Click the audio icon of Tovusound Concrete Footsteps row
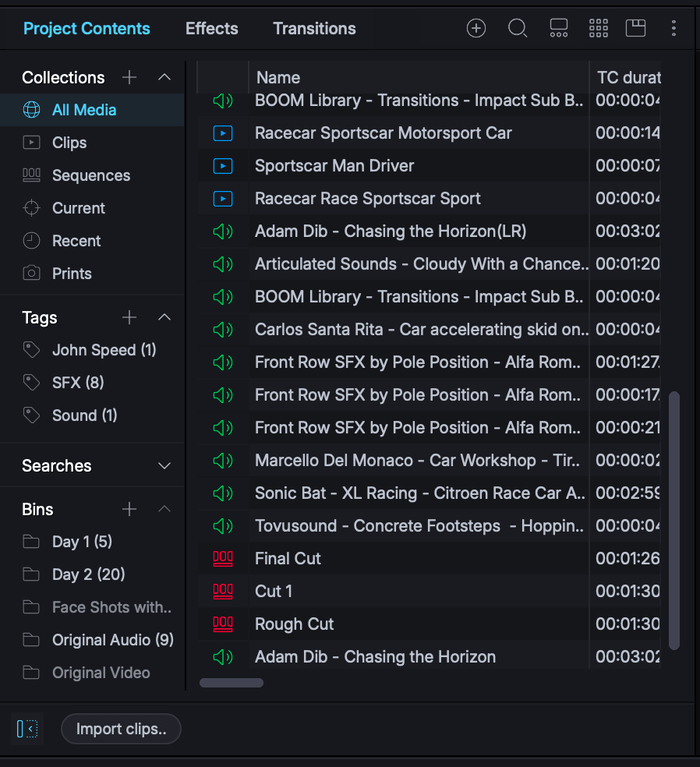700x767 pixels. point(223,526)
